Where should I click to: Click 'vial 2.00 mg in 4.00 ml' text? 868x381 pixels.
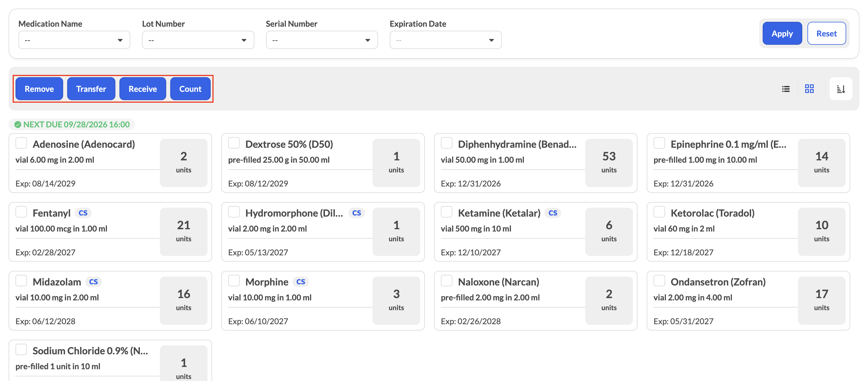[x=693, y=298]
